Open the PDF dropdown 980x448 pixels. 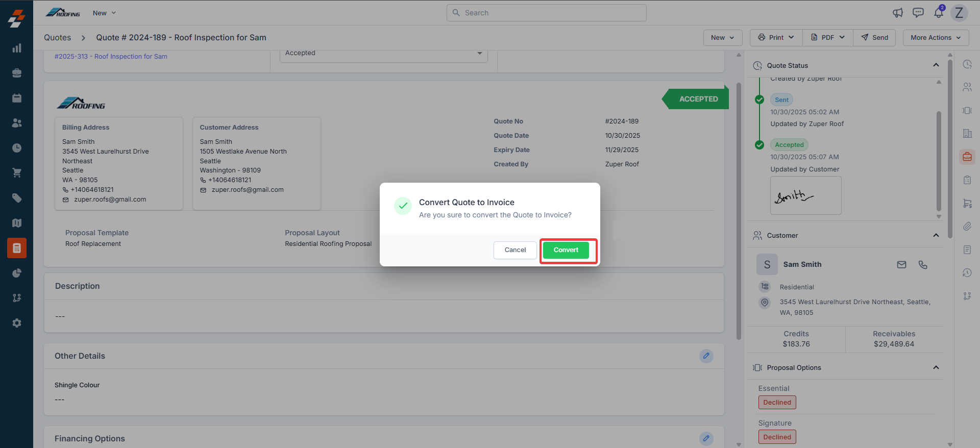click(x=828, y=38)
